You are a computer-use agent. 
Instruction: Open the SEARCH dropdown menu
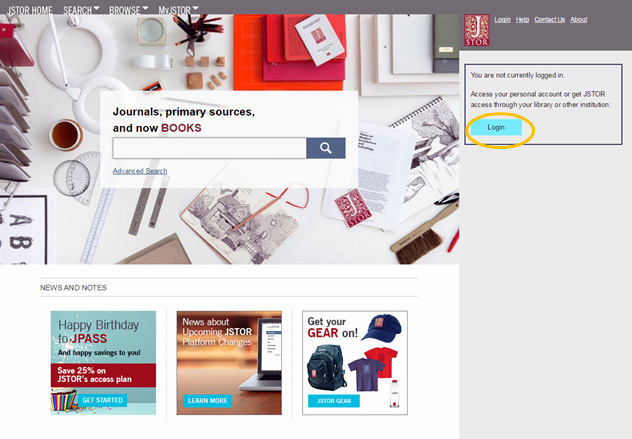tap(81, 10)
